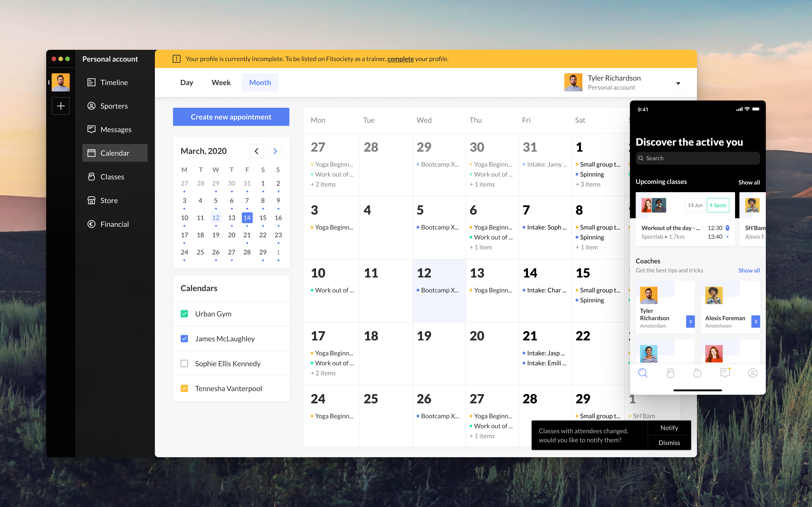Open Sporters from the sidebar
Image resolution: width=812 pixels, height=507 pixels.
point(114,106)
